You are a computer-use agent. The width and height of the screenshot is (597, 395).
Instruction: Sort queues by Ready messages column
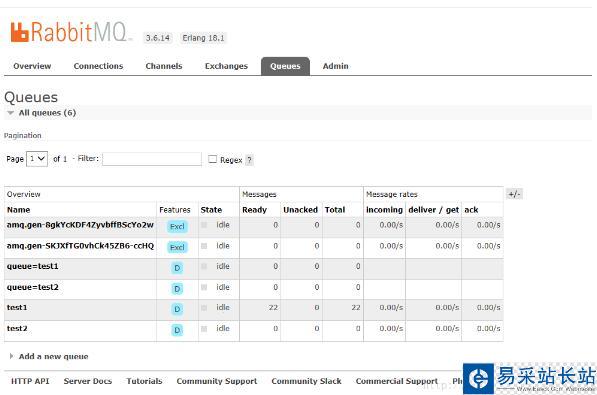point(254,210)
